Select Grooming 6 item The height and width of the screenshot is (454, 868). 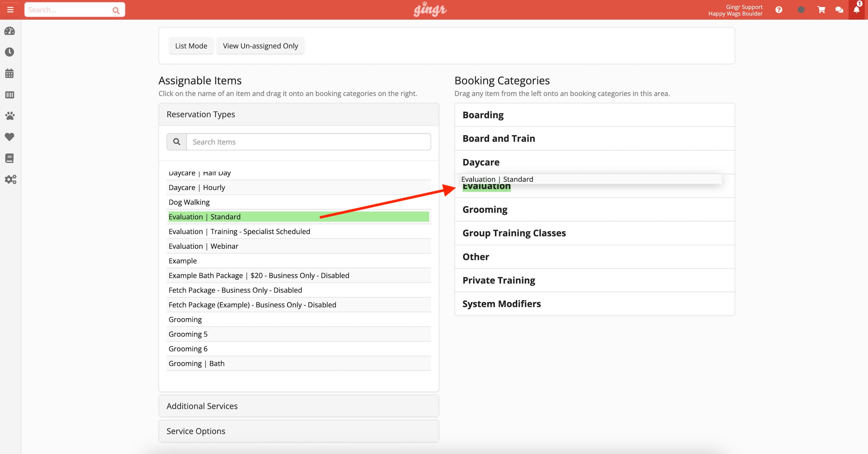tap(298, 349)
